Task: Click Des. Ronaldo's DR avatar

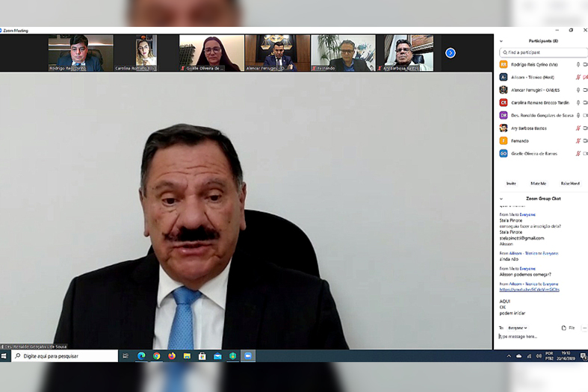Action: click(504, 116)
